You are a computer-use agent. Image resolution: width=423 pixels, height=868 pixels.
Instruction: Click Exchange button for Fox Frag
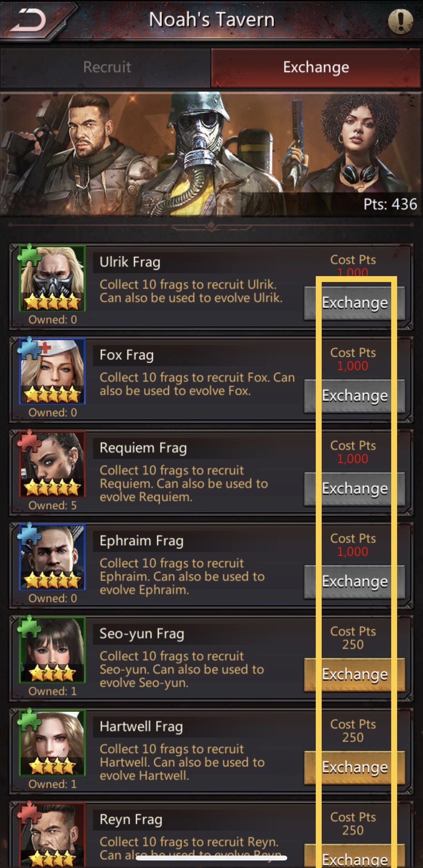point(354,396)
